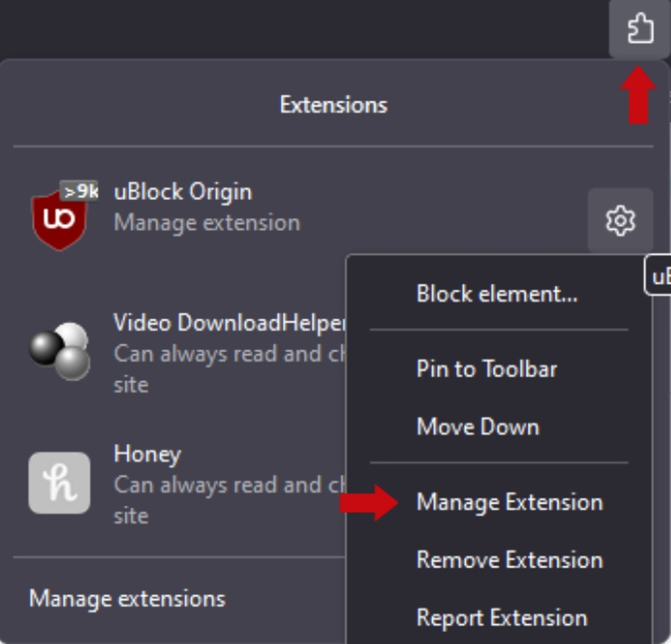The height and width of the screenshot is (644, 671).
Task: Click the permission text under Video DownloadHelper
Action: [229, 369]
